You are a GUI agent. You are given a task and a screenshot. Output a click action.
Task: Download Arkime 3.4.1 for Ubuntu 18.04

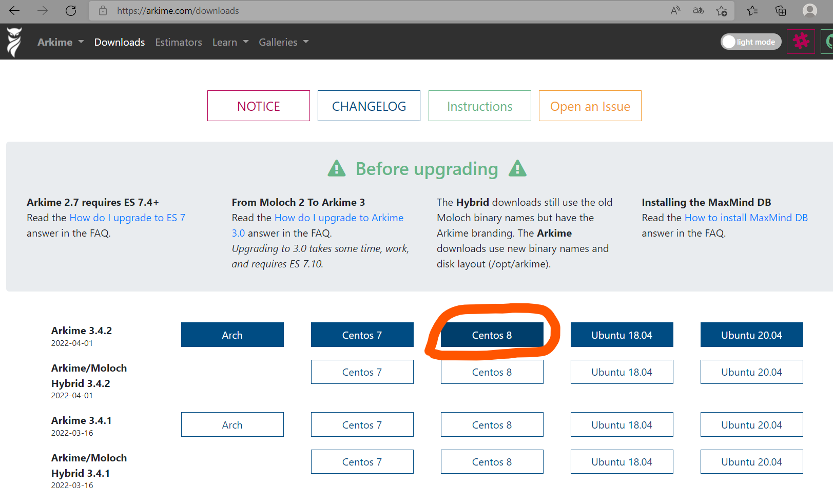(622, 424)
